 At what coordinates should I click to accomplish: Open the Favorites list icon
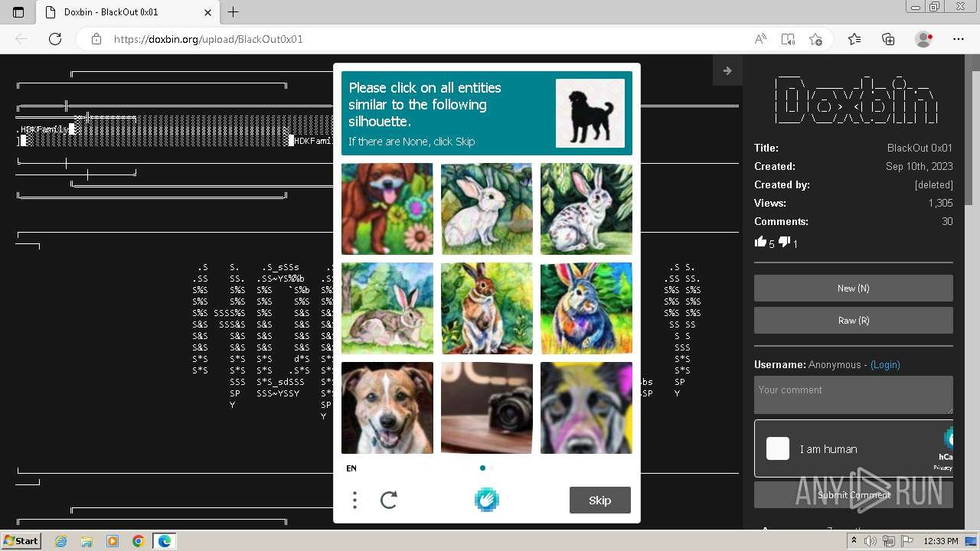(854, 39)
